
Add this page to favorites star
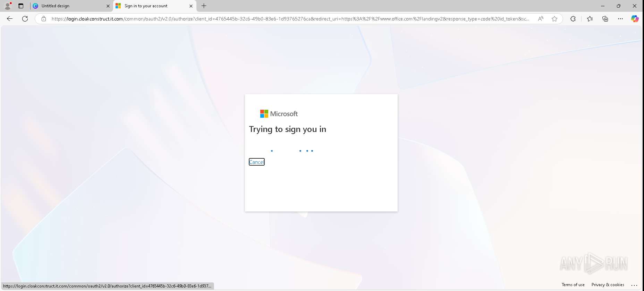point(554,19)
